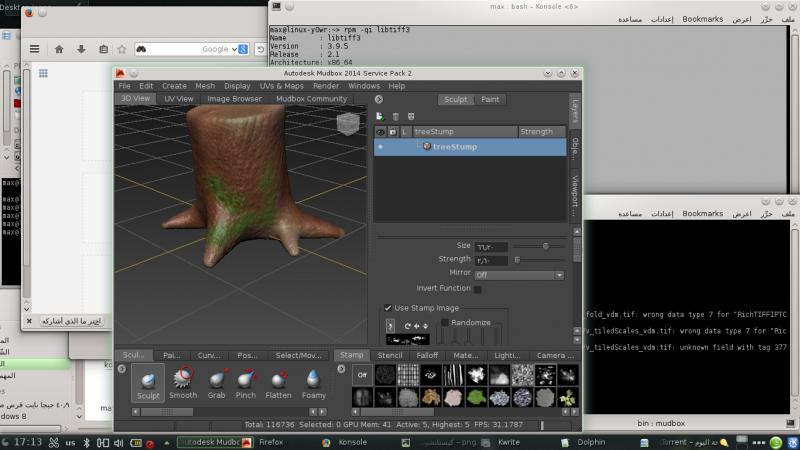Click the flip stamp horizontally icon
Image resolution: width=800 pixels, height=450 pixels.
(416, 326)
